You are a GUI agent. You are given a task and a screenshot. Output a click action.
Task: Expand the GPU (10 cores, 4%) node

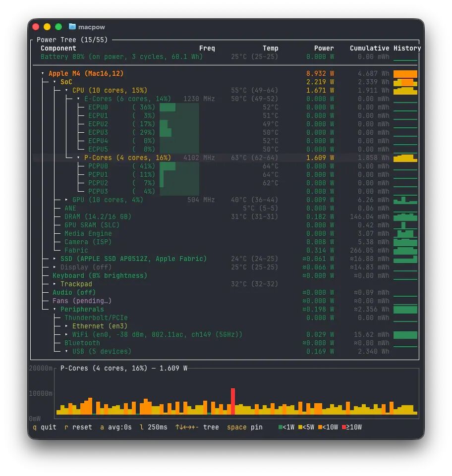point(66,200)
